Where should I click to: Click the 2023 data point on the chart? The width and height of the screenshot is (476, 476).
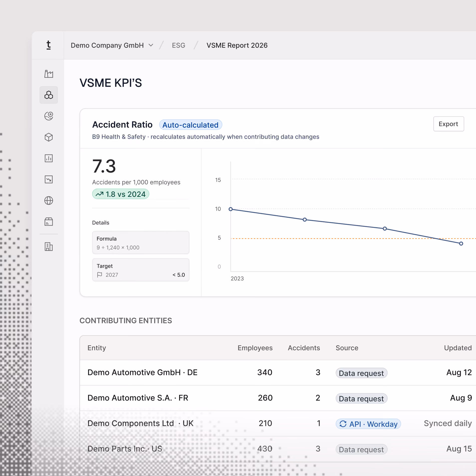click(231, 209)
